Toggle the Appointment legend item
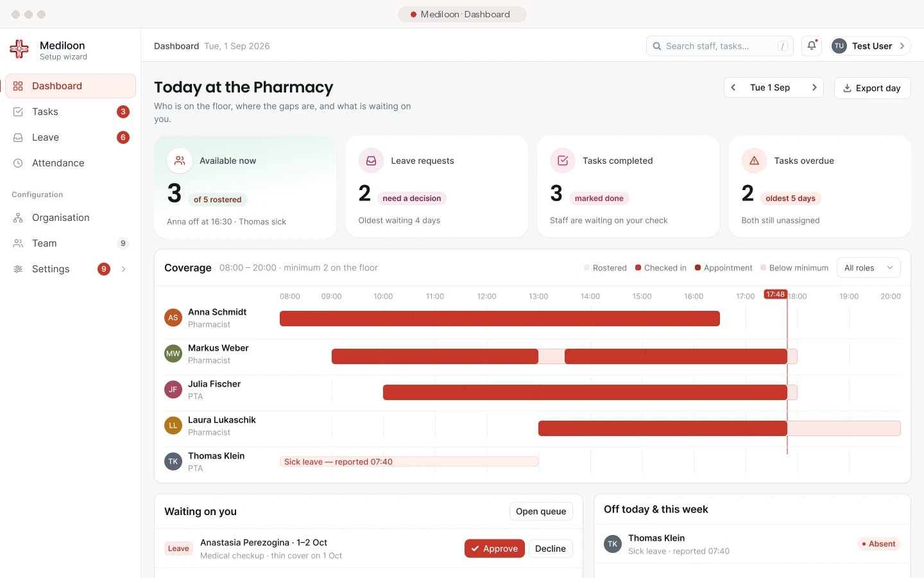Viewport: 924px width, 578px height. [724, 268]
